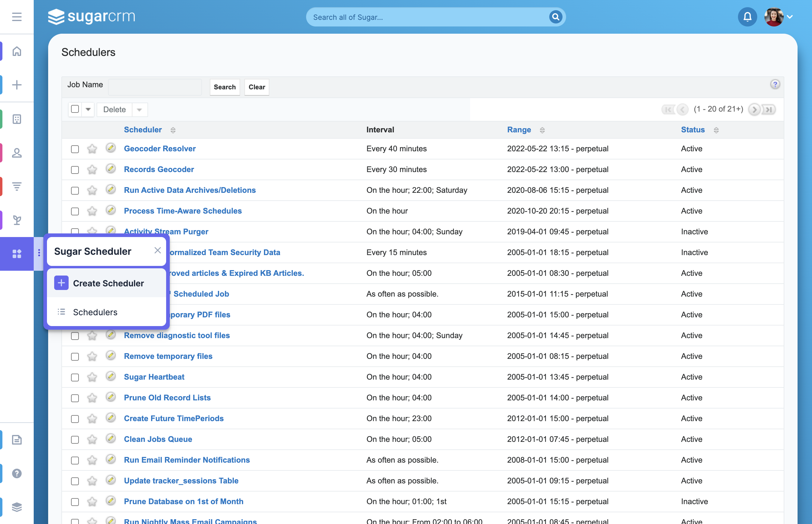This screenshot has width=812, height=524.
Task: Open Contacts person icon in sidebar
Action: coord(17,153)
